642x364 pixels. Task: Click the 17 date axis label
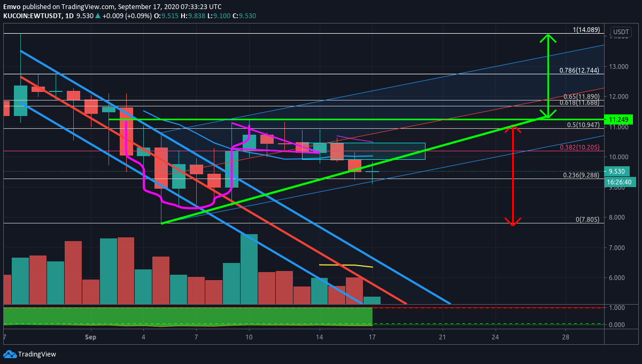[x=372, y=337]
